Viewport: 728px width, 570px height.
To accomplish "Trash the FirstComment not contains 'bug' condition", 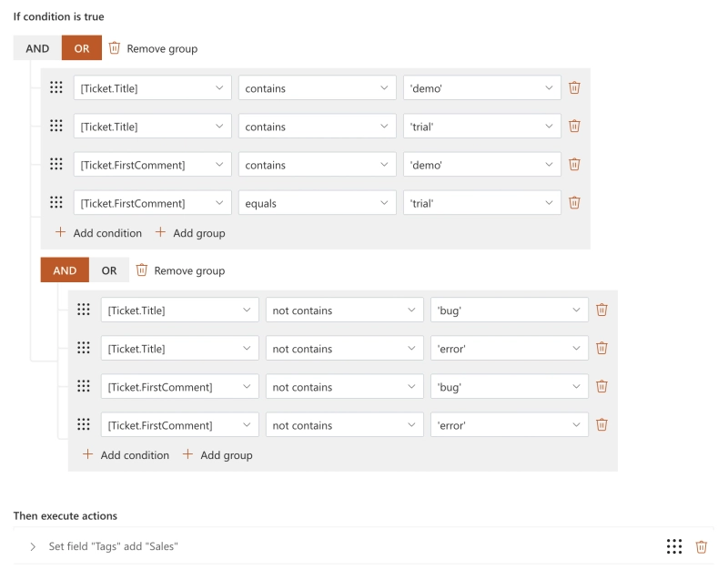I will [x=602, y=386].
